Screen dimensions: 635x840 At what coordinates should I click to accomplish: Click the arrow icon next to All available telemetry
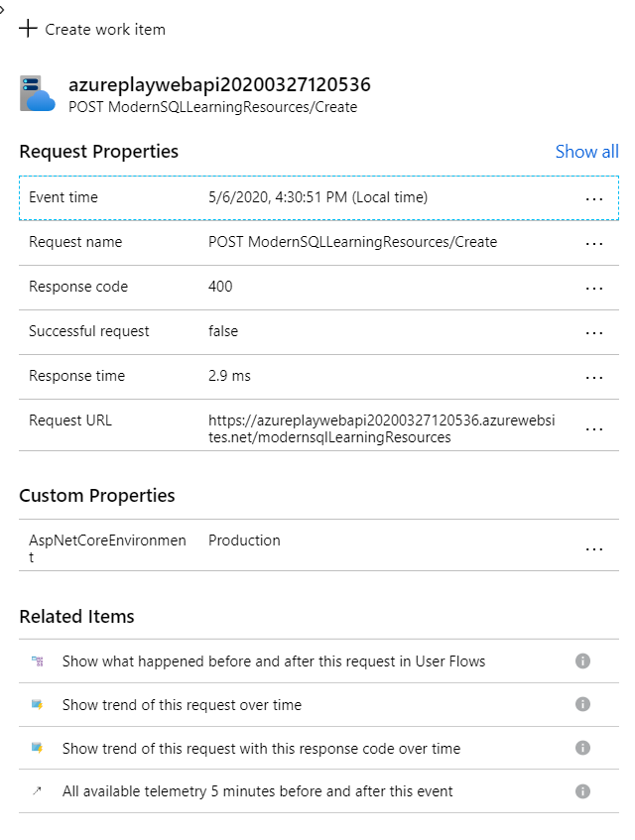tap(38, 791)
